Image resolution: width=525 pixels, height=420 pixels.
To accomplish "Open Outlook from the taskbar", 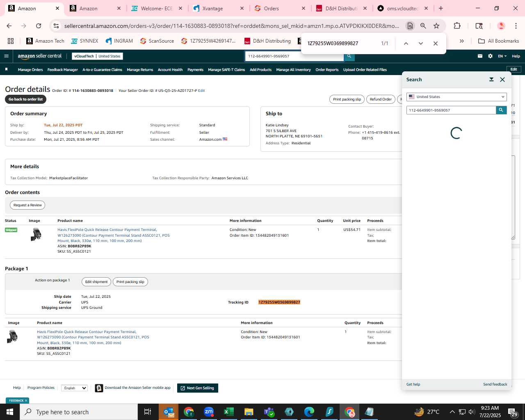I will click(x=169, y=412).
